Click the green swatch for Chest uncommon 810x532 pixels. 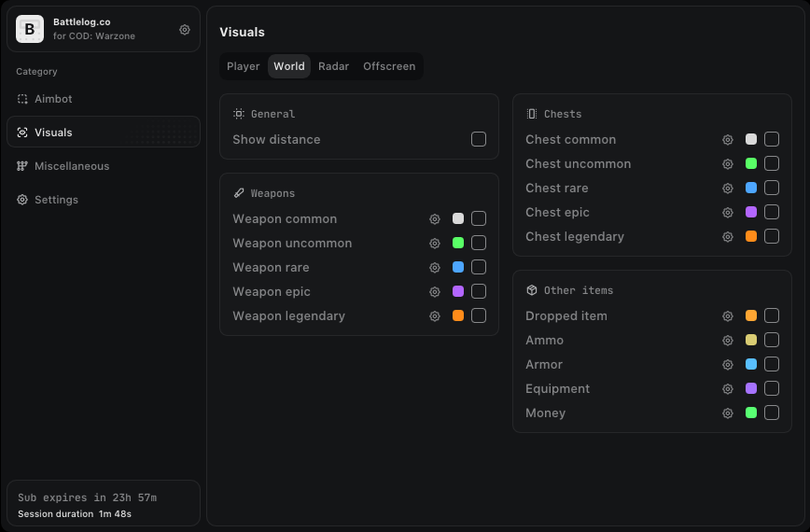point(751,163)
